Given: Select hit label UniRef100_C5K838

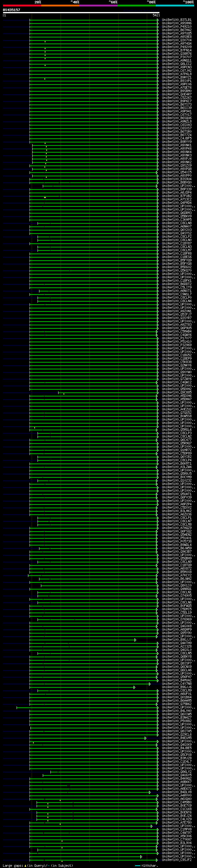Looking at the screenshot, I should coord(177,362).
